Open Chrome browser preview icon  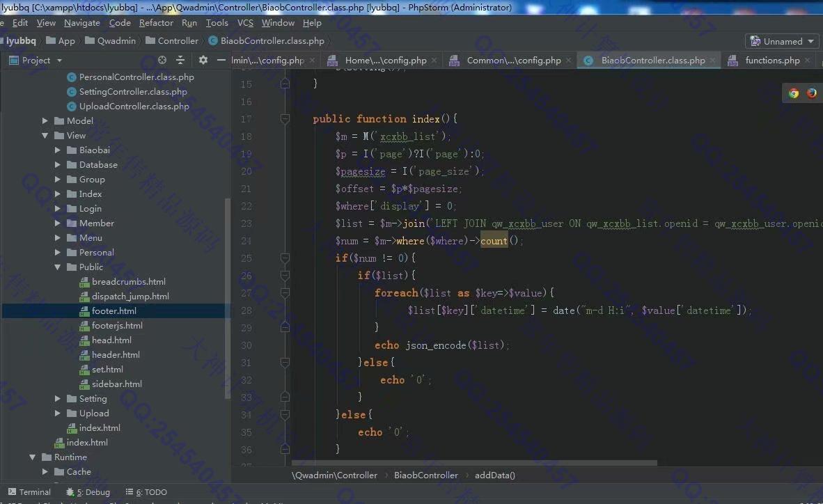(794, 93)
